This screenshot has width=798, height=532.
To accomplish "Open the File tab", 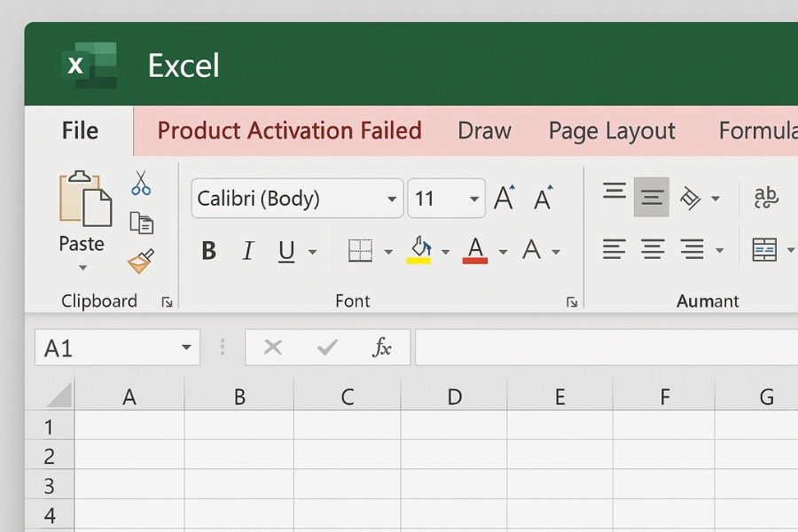I will click(x=80, y=131).
